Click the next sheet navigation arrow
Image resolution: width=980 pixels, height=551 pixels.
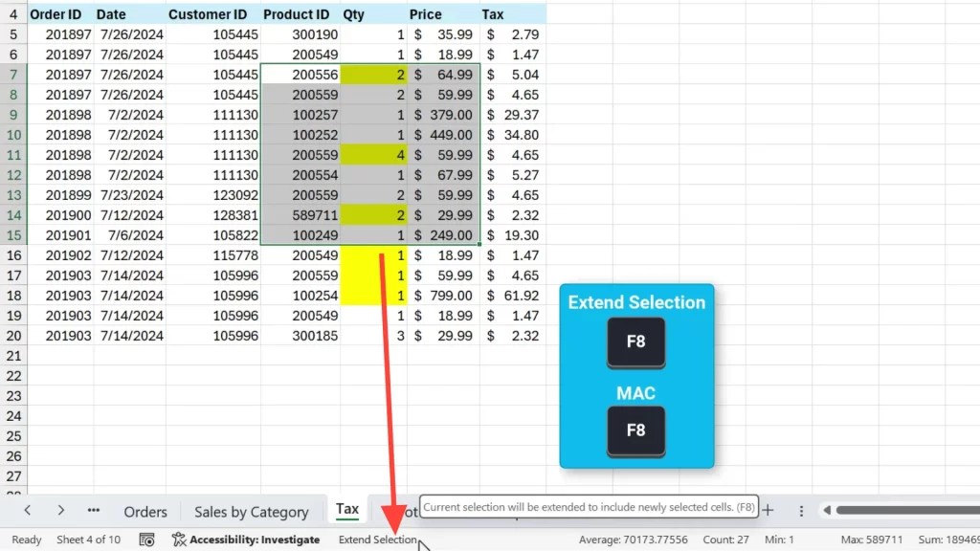coord(59,511)
